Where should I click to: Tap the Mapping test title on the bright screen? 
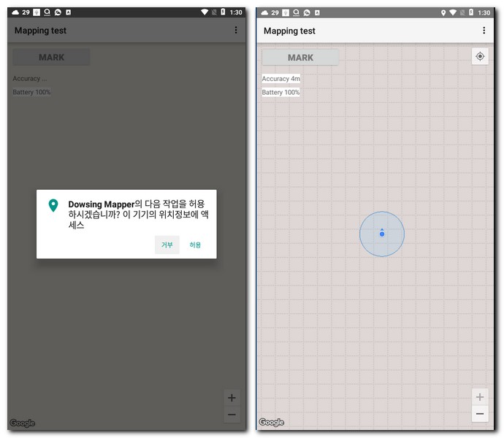pos(289,31)
